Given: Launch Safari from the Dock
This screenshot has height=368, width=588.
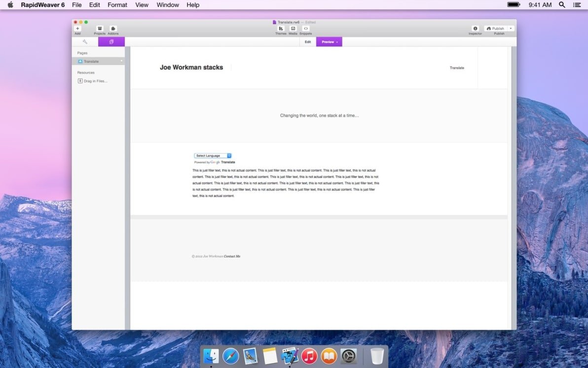Looking at the screenshot, I should (x=230, y=356).
